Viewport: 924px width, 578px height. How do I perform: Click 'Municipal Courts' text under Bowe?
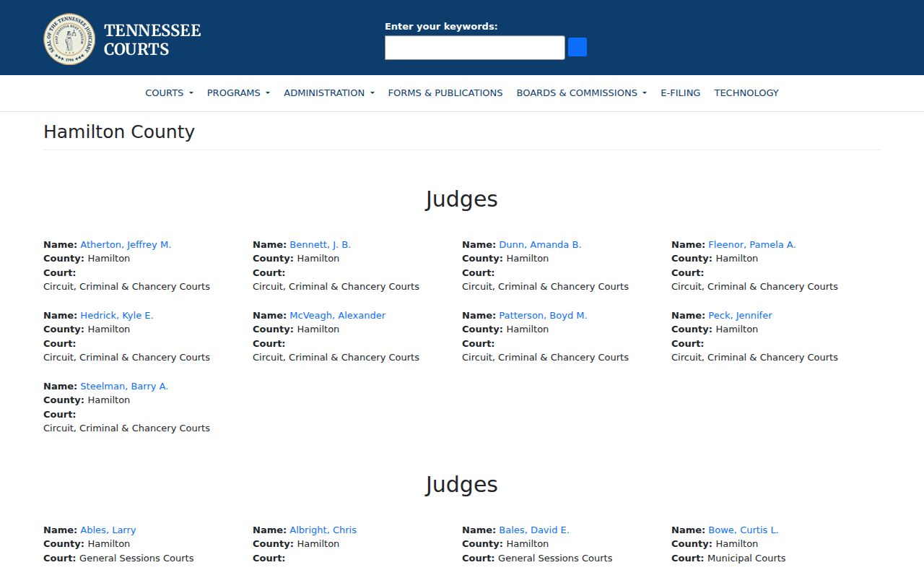click(746, 558)
